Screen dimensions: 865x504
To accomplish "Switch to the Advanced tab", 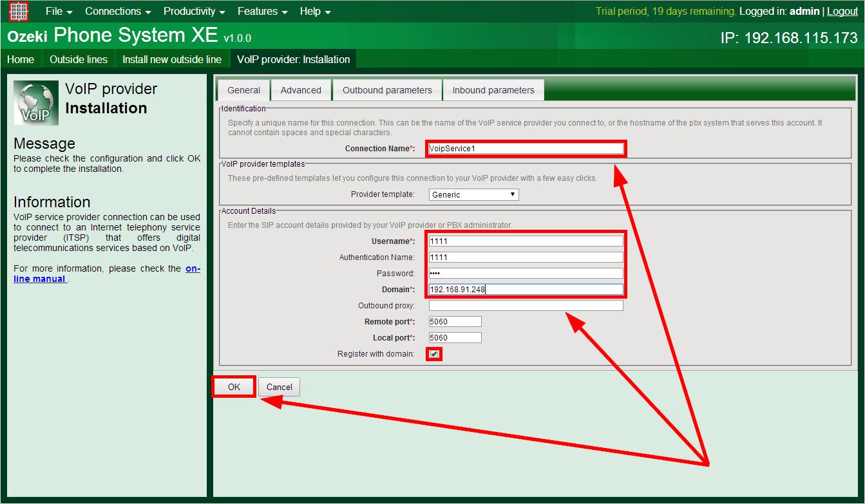I will (x=301, y=90).
